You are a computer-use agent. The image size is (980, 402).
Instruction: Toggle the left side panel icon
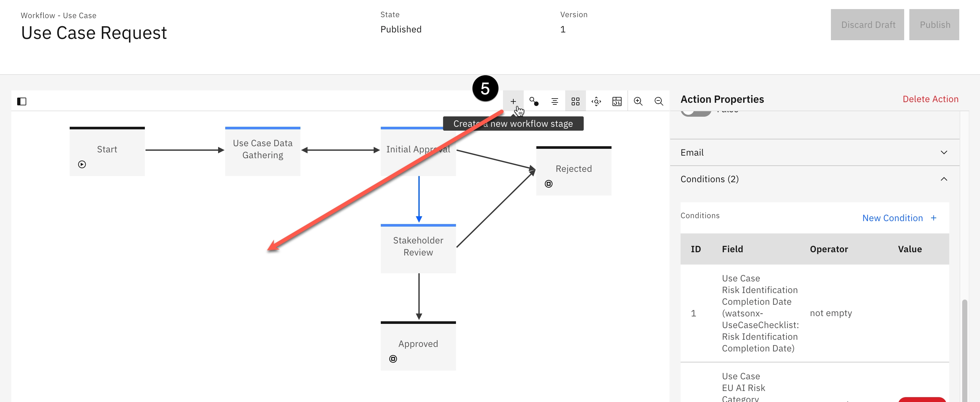(22, 101)
